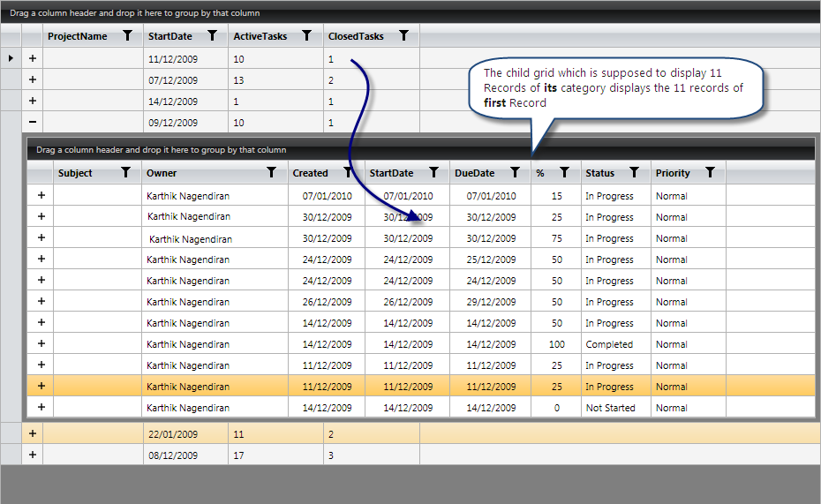Expand the task row created 07/01/2010
This screenshot has height=504, width=821.
pos(41,195)
